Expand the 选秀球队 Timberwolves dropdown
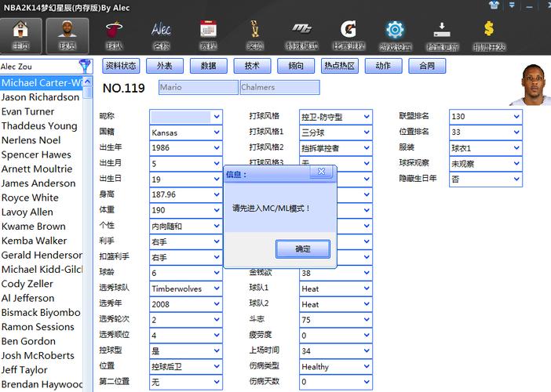This screenshot has height=392, width=551. tap(217, 289)
